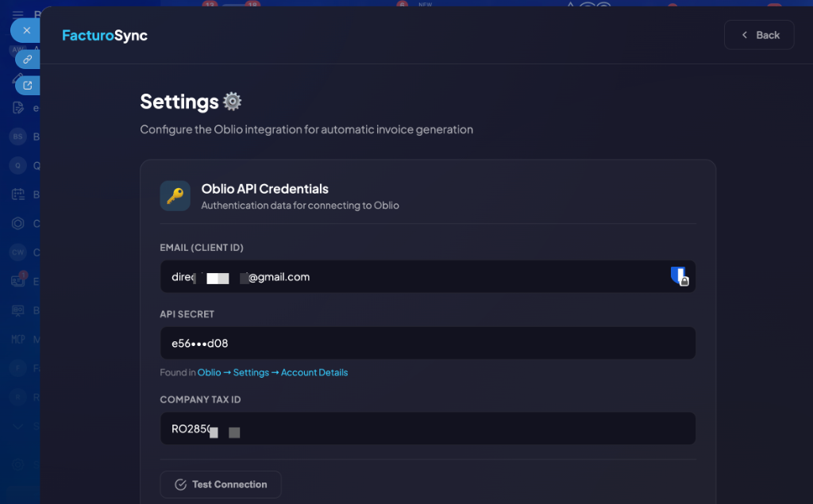Click the FacturoSync logo
Viewport: 813px width, 504px height.
point(105,35)
